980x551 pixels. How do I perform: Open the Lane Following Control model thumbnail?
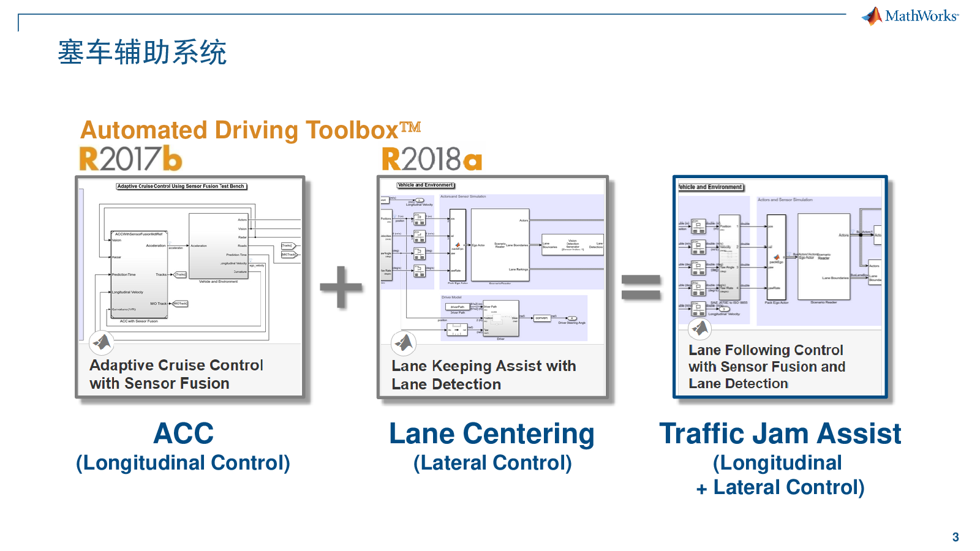pyautogui.click(x=780, y=255)
